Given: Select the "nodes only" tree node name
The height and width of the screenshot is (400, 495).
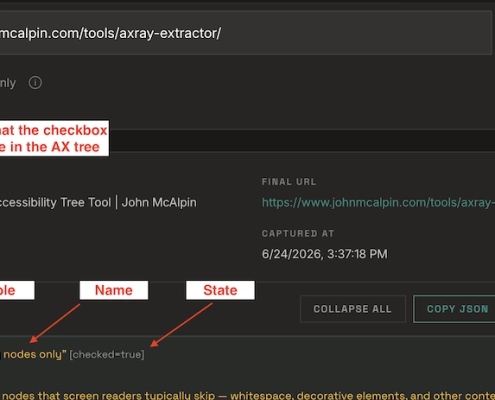Looking at the screenshot, I should point(33,354).
